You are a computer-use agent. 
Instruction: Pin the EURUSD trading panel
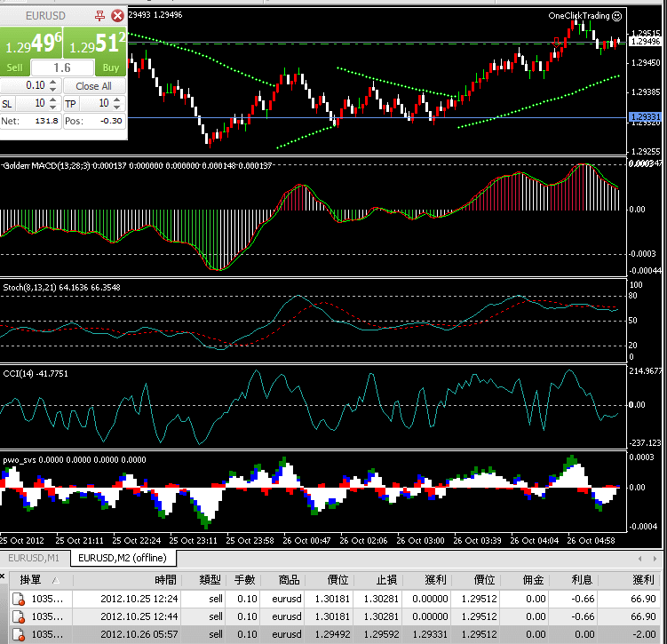click(x=99, y=16)
